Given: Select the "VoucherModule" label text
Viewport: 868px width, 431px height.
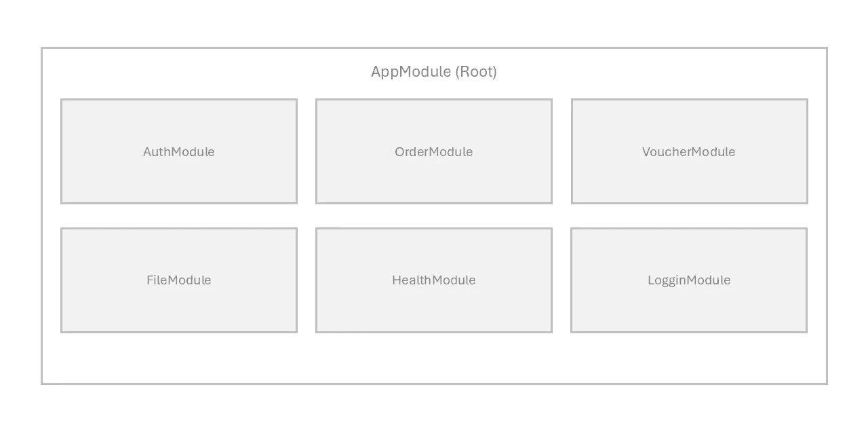Looking at the screenshot, I should (x=689, y=152).
